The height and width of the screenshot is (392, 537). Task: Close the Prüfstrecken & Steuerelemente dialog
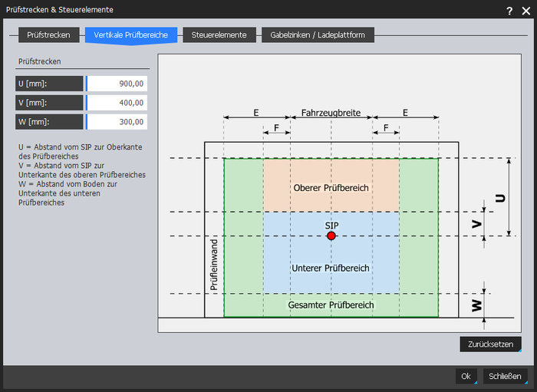(x=525, y=10)
